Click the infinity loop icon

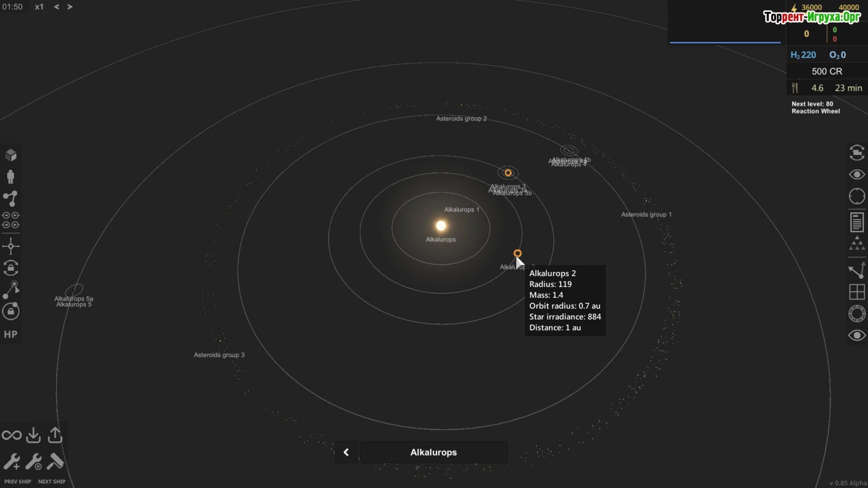[x=11, y=435]
